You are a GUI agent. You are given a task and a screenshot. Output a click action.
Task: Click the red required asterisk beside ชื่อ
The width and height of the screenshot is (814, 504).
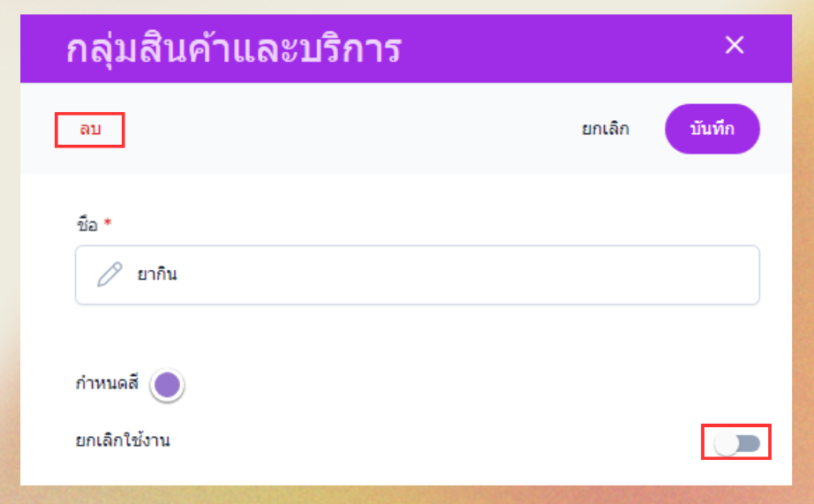pyautogui.click(x=108, y=224)
